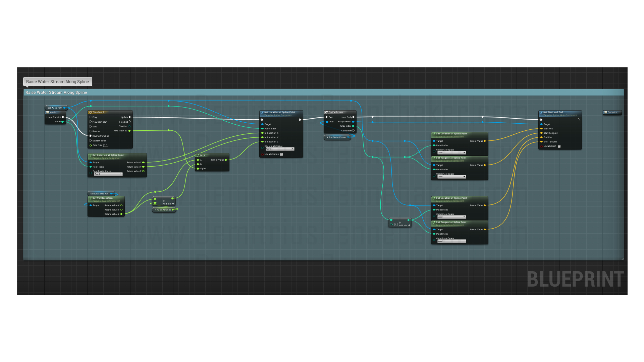Screen dimensions: 644x362
Task: Open Coordinate Space dropdown beside Return Value Z
Action: click(108, 174)
